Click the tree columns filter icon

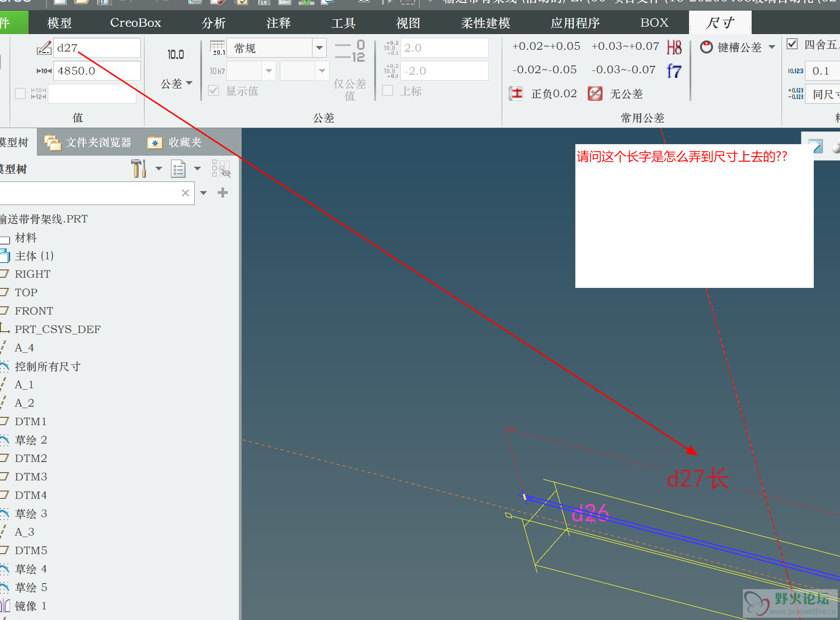pos(221,169)
